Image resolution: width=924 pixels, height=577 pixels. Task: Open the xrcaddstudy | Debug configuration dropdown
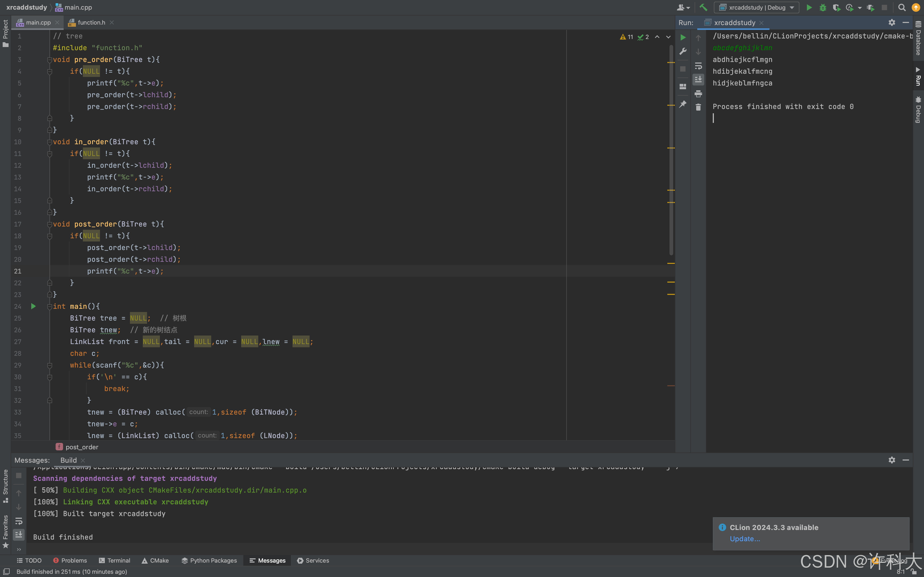tap(756, 7)
